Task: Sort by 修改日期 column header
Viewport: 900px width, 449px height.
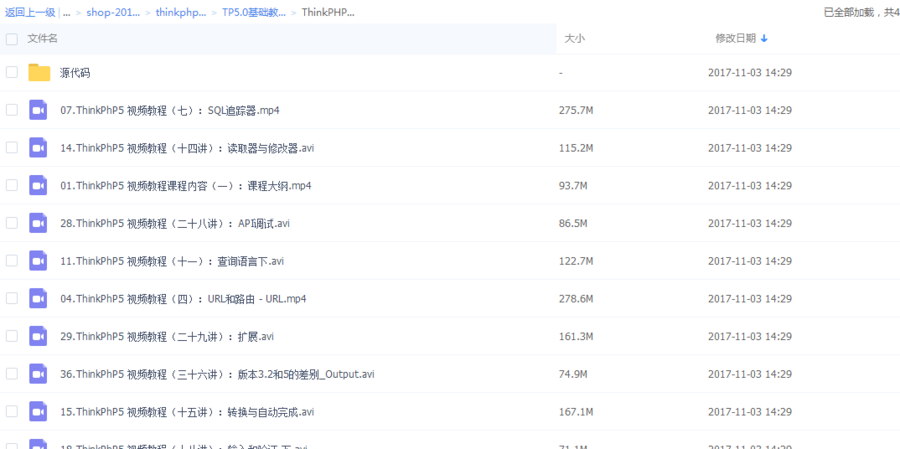Action: (735, 38)
